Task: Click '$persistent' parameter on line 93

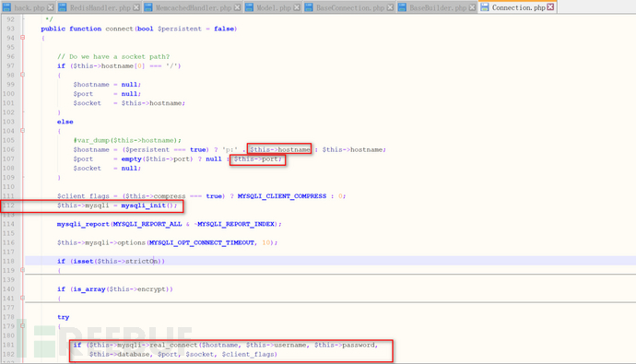Action: coord(180,29)
